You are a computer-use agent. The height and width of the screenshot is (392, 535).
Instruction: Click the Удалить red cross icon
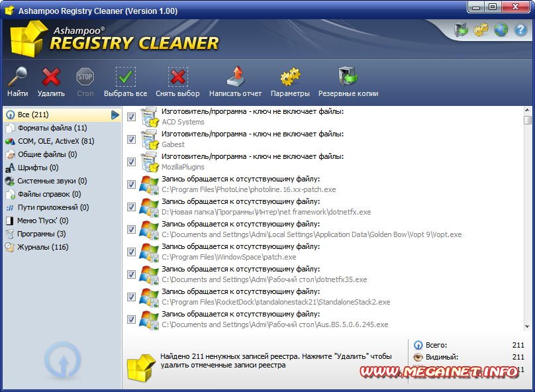pyautogui.click(x=51, y=76)
